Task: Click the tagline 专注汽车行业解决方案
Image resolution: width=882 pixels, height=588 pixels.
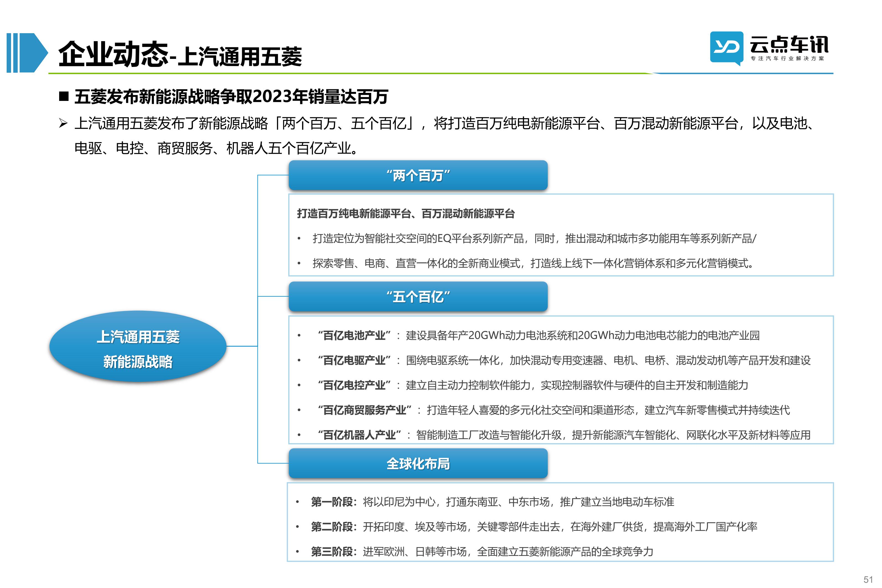Action: pos(787,59)
